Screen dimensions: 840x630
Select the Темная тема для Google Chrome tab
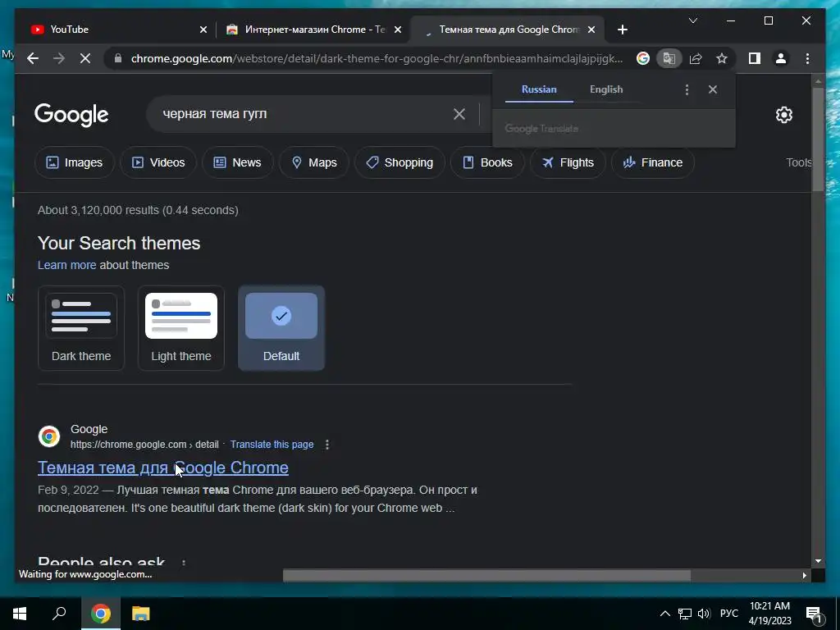(507, 30)
